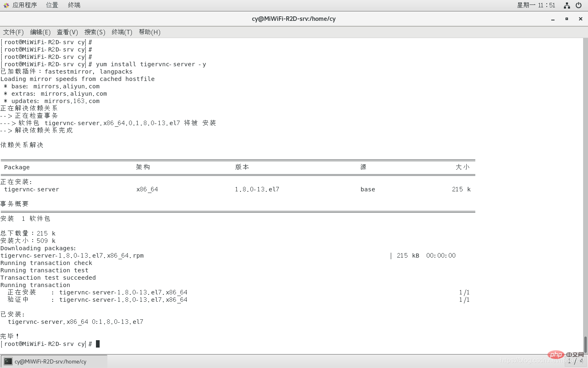This screenshot has width=588, height=368.
Task: Click the line 'Loading mirror speeds from cached hostfile'
Action: [78, 79]
